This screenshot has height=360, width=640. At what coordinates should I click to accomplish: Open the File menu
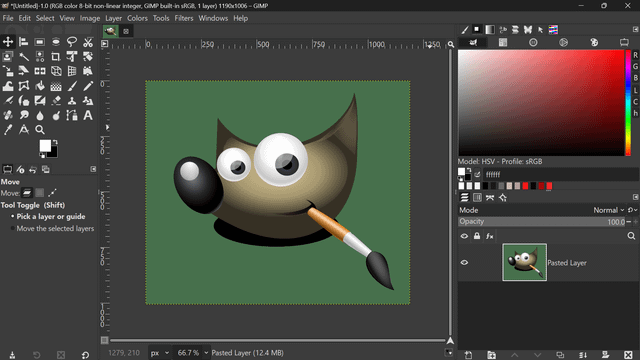pyautogui.click(x=8, y=18)
